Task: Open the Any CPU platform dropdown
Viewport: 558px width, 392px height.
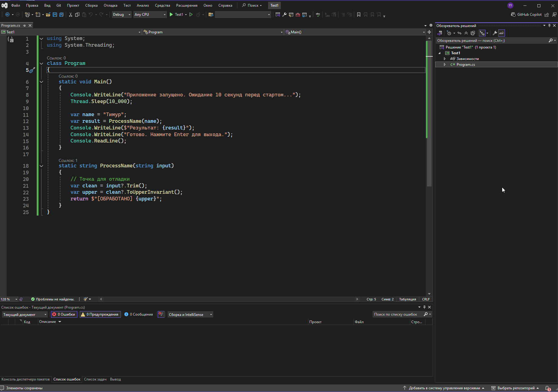Action: pos(150,15)
